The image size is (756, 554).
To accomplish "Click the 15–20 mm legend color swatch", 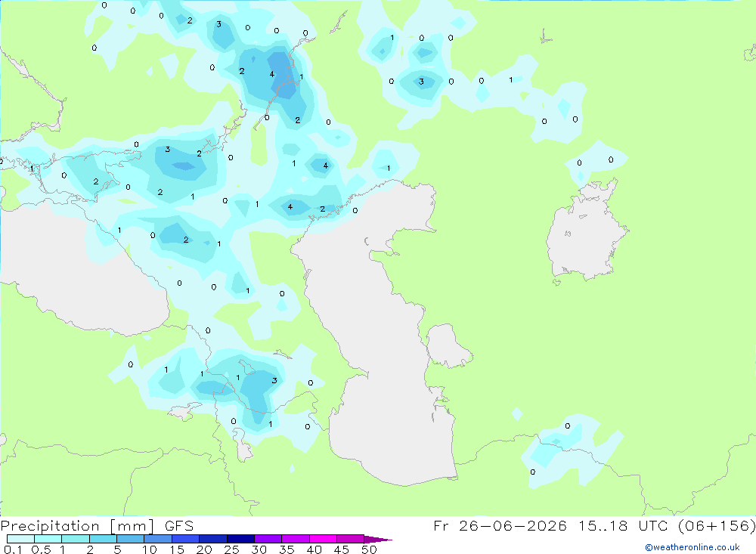I will (x=186, y=539).
